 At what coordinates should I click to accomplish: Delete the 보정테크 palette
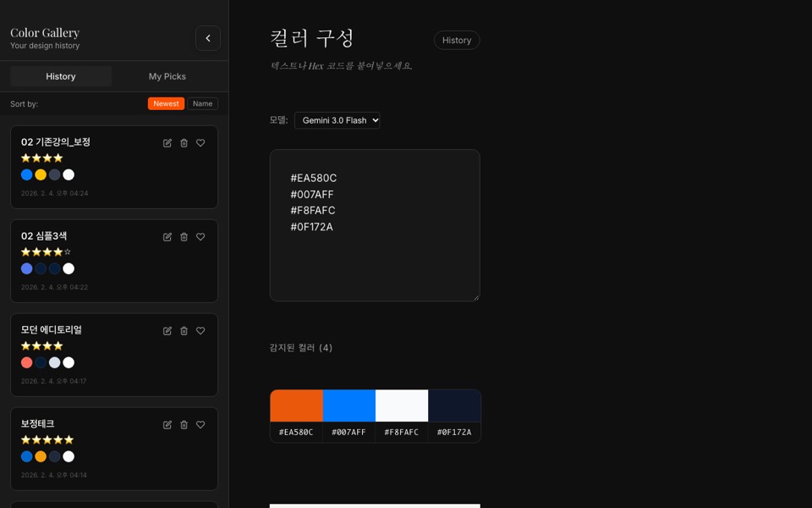(x=184, y=424)
